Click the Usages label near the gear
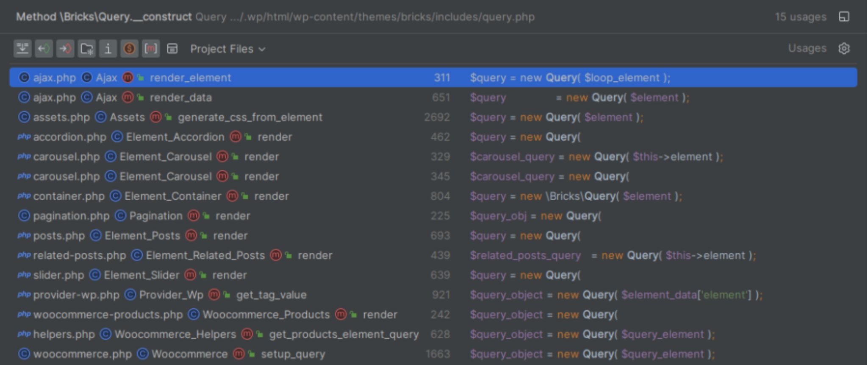Viewport: 868px width, 365px height. pyautogui.click(x=807, y=49)
